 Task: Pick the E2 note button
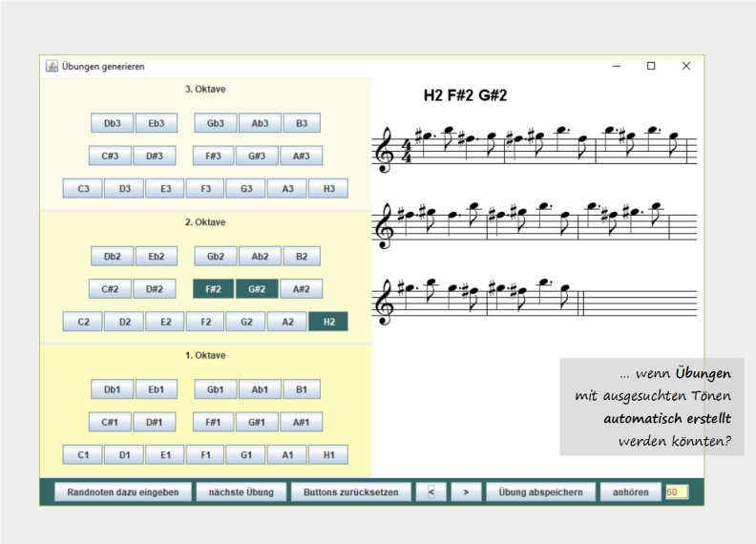165,322
